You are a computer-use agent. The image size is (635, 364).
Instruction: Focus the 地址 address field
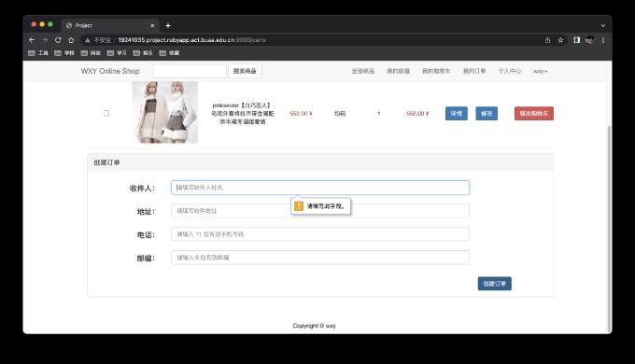tap(320, 211)
